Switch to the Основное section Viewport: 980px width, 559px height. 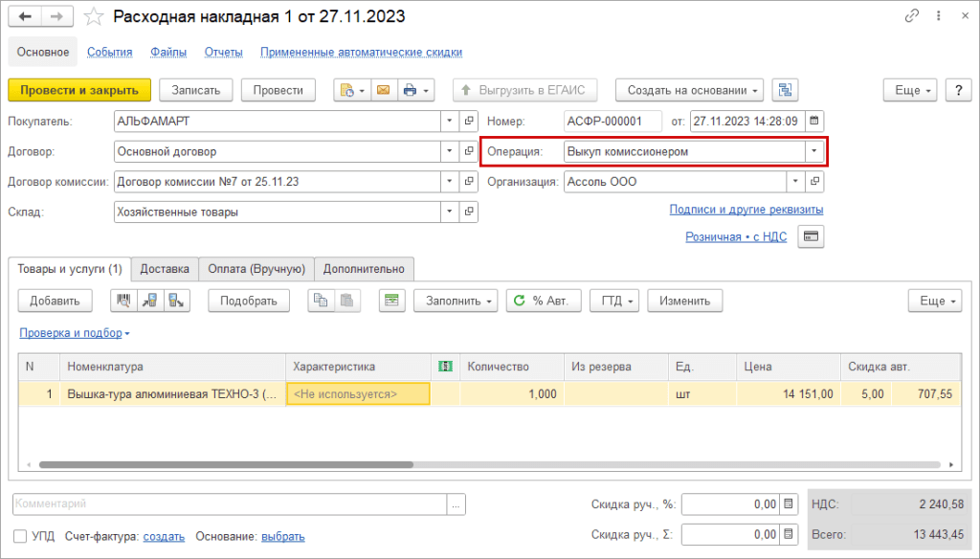tap(42, 52)
